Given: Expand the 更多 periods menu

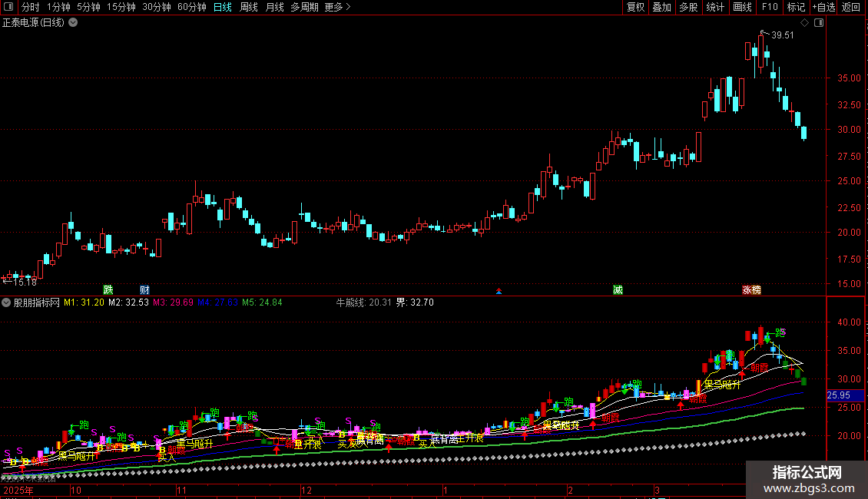Looking at the screenshot, I should pyautogui.click(x=337, y=8).
